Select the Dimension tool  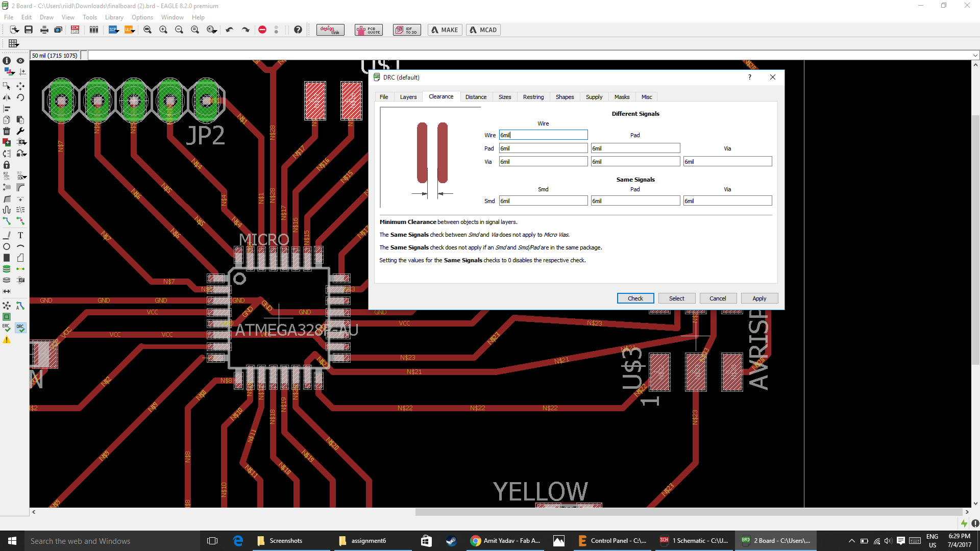[7, 291]
